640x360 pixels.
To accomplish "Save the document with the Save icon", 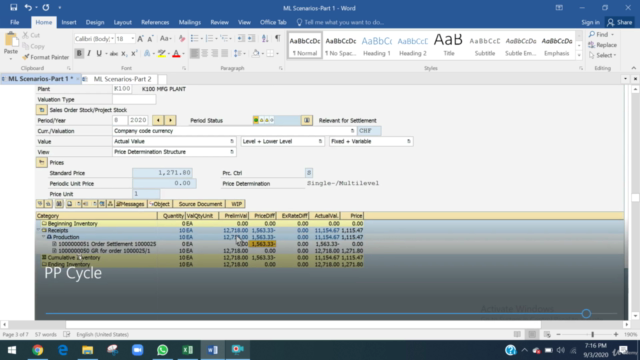I will [13, 8].
